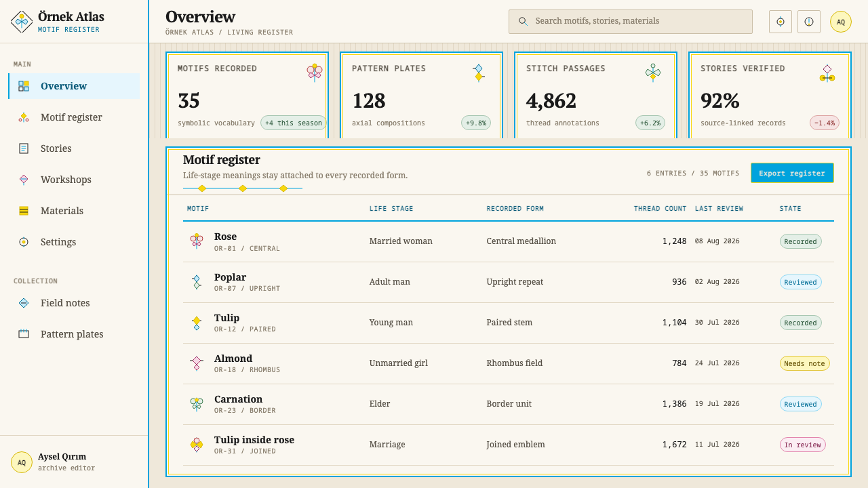This screenshot has height=488, width=868.
Task: Go to Overview in the sidebar
Action: coord(74,86)
